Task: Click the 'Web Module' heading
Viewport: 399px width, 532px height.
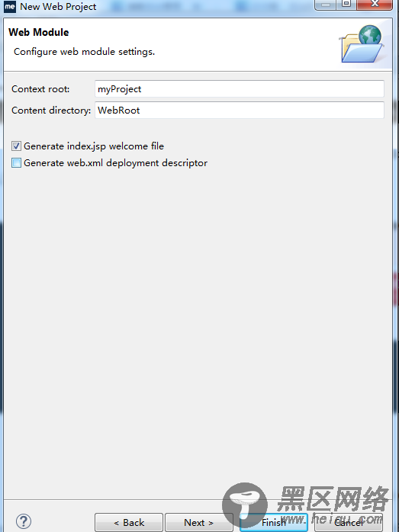Action: [39, 32]
